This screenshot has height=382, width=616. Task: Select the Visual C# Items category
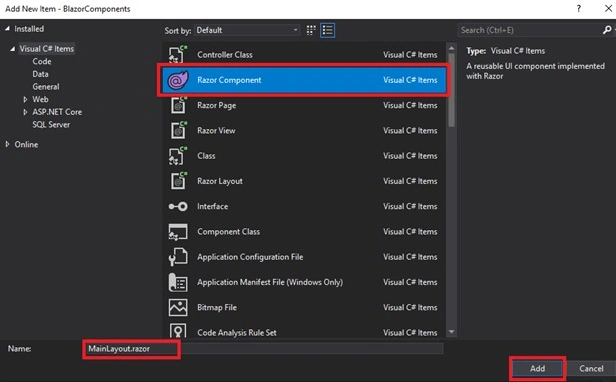pos(46,49)
